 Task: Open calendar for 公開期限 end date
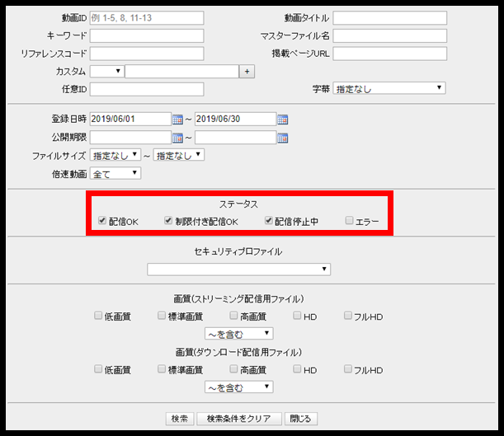pos(283,138)
